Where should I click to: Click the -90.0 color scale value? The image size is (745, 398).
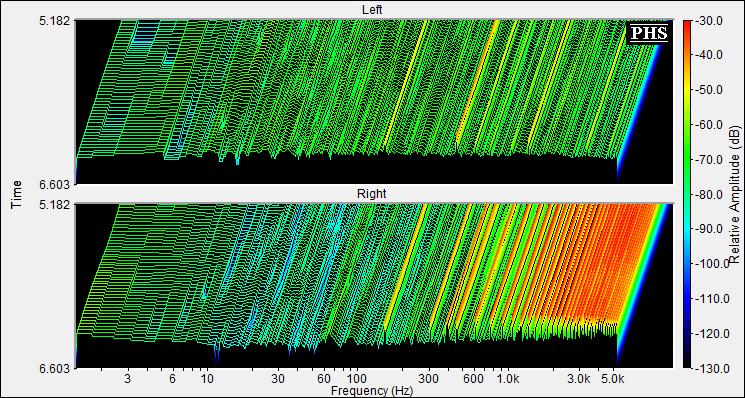(x=709, y=229)
